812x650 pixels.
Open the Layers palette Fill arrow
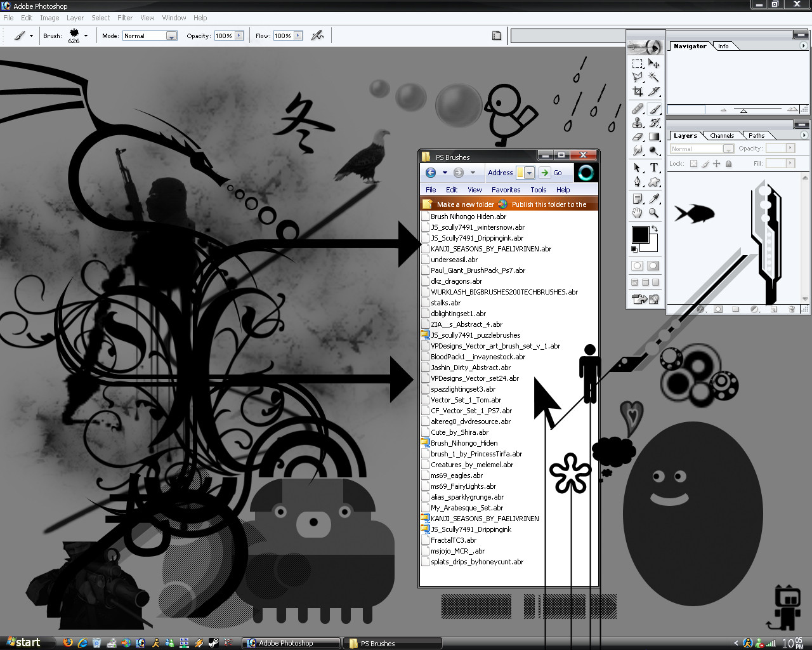tap(790, 163)
